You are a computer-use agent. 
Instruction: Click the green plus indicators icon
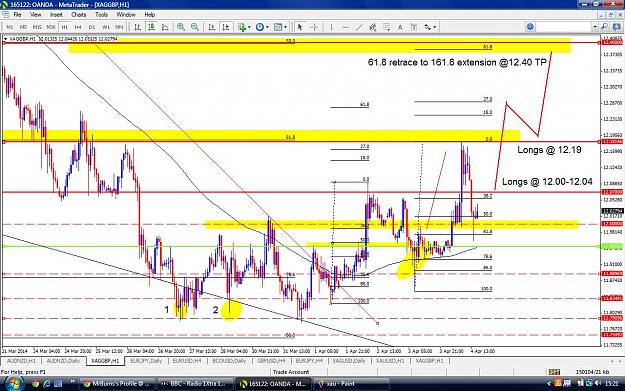242,27
